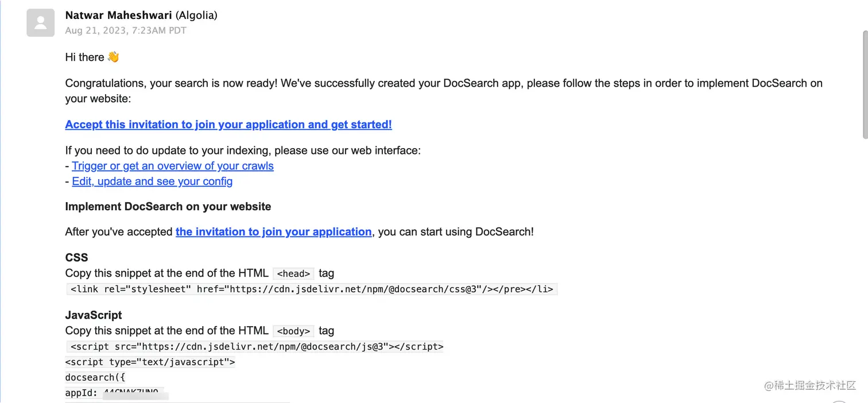Screen dimensions: 868x403
Task: Open Trigger or get overview of crawls link
Action: [173, 166]
